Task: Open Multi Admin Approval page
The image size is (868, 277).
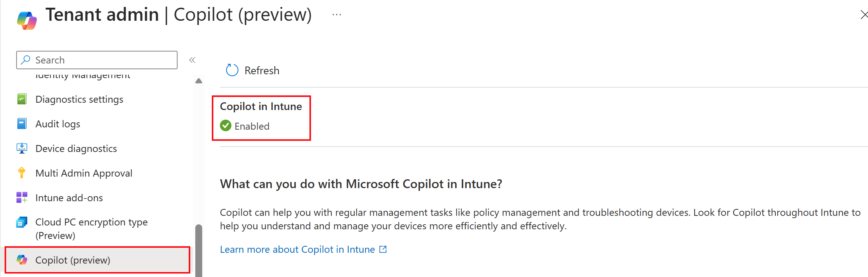Action: 84,173
